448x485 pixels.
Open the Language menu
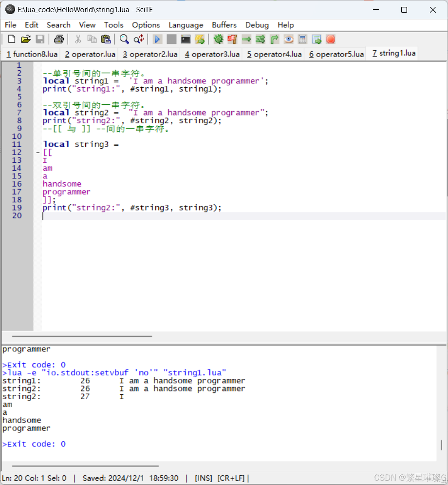(x=186, y=25)
